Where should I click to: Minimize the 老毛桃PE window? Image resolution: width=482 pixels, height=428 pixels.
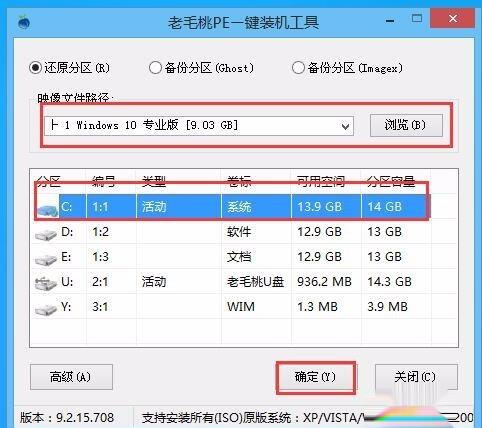tap(390, 21)
